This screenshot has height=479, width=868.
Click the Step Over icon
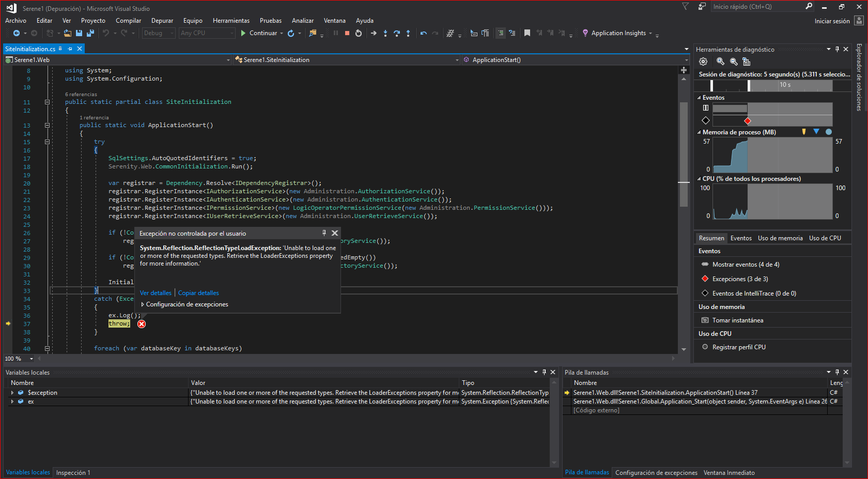397,33
